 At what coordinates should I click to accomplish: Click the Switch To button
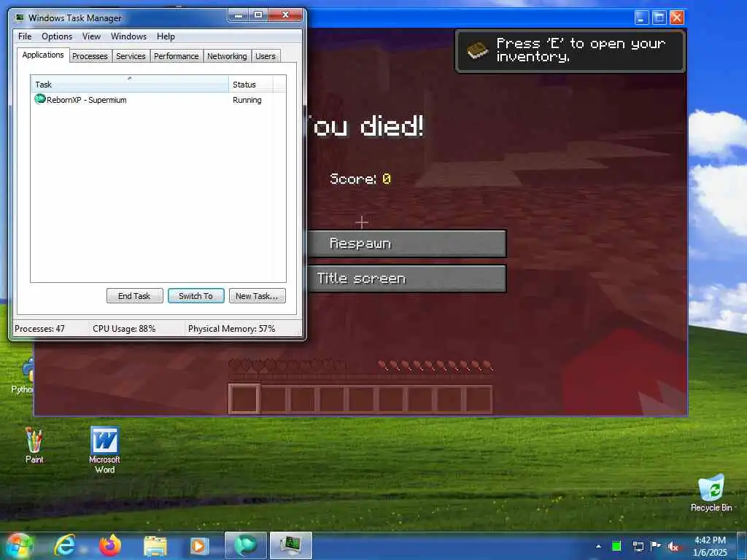196,296
